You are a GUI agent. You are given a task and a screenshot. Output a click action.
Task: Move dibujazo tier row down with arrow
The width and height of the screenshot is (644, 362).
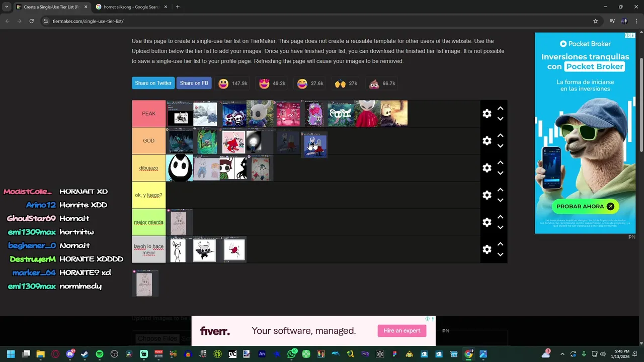tap(500, 173)
